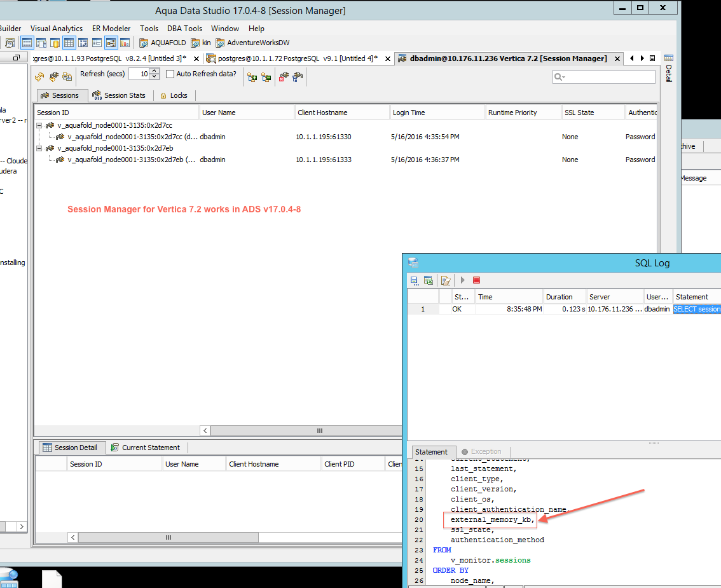The height and width of the screenshot is (588, 721).
Task: Click the Detail panel icon on right edge
Action: tap(669, 58)
